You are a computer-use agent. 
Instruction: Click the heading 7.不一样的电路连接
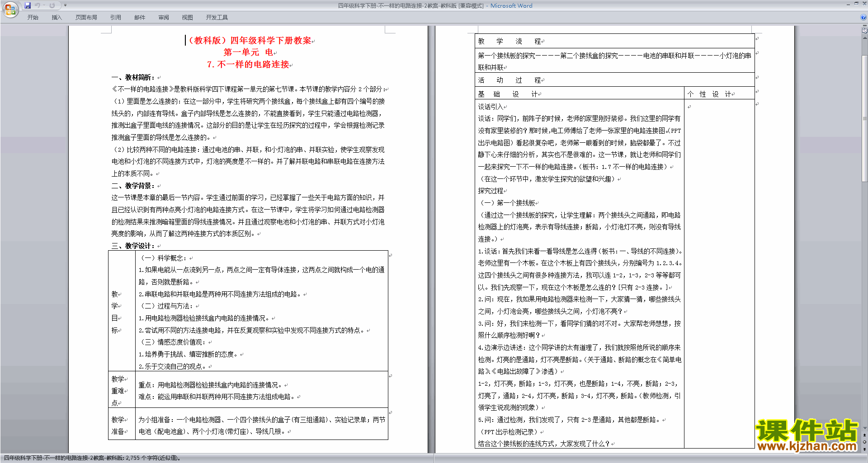[x=248, y=65]
